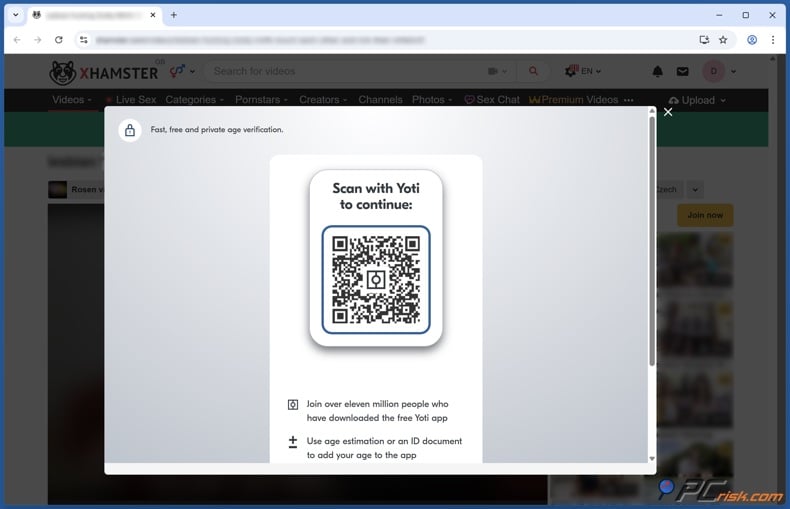Click the browser back arrow
This screenshot has width=790, height=509.
pyautogui.click(x=17, y=40)
